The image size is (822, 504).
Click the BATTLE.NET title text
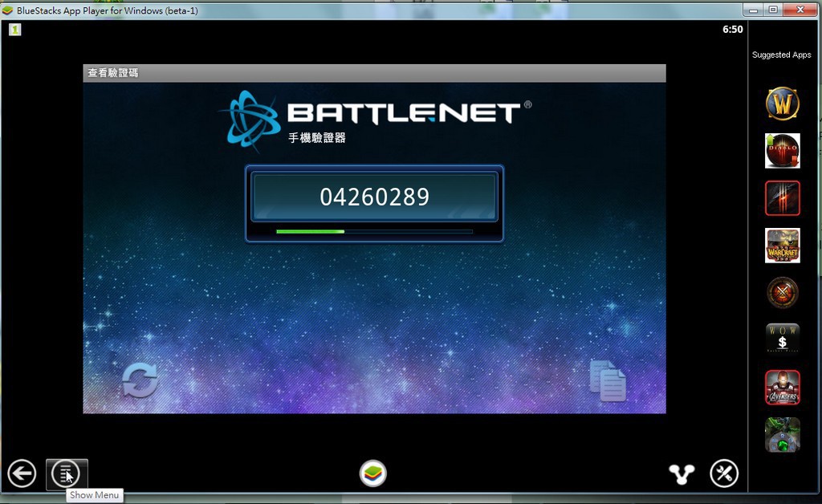[405, 112]
